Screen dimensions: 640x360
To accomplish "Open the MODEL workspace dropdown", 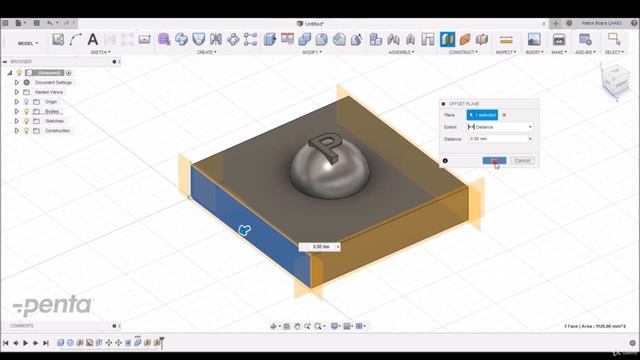I will click(27, 43).
